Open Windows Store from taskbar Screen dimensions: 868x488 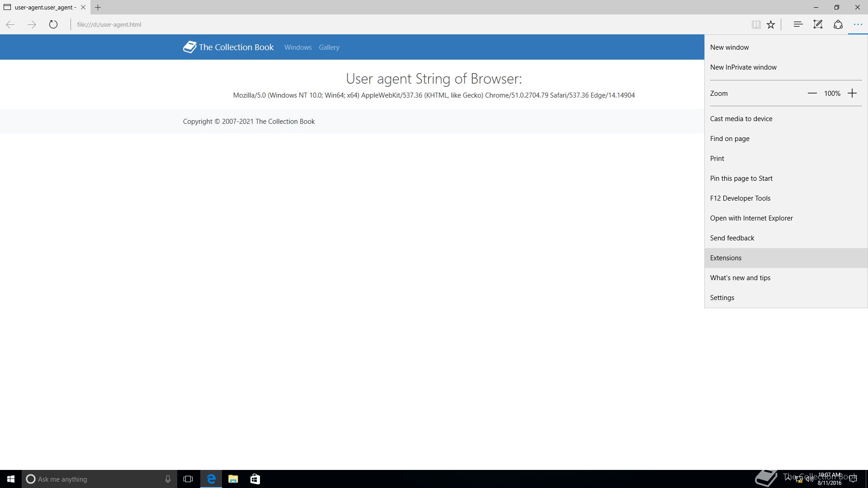tap(255, 479)
